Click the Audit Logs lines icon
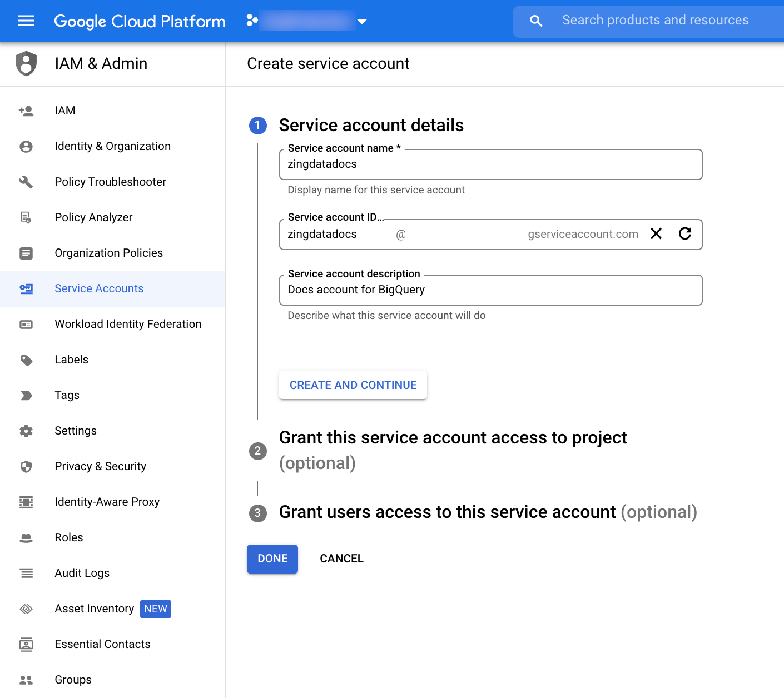 point(26,574)
